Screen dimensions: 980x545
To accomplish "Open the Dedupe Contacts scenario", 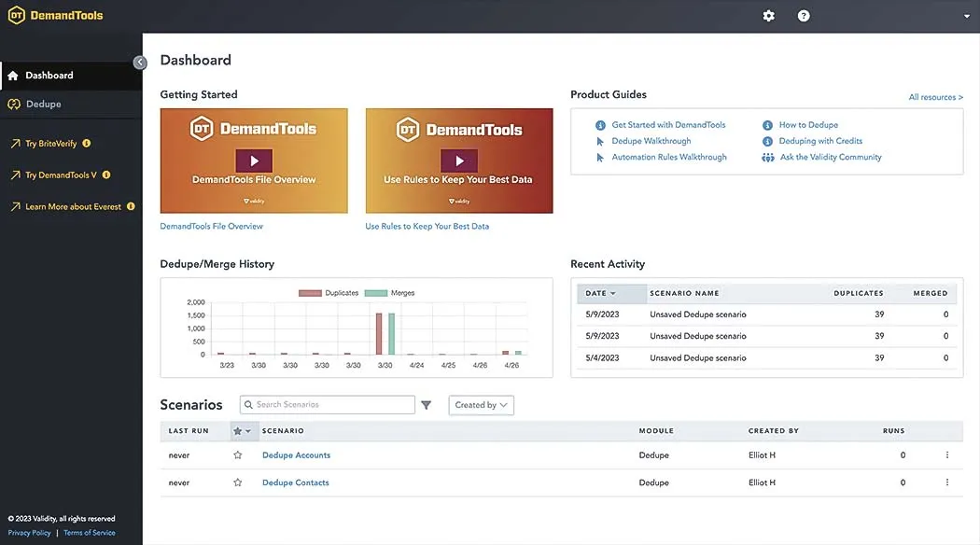I will (296, 482).
